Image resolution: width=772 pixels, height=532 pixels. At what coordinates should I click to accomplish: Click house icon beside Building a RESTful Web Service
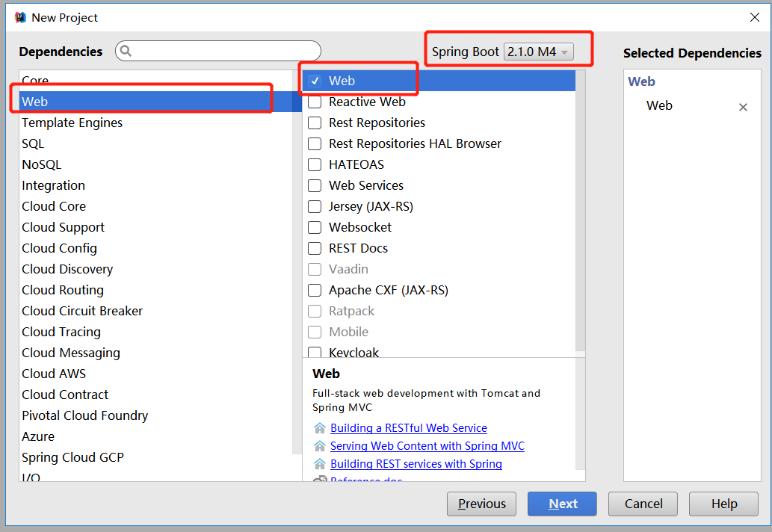(x=320, y=428)
